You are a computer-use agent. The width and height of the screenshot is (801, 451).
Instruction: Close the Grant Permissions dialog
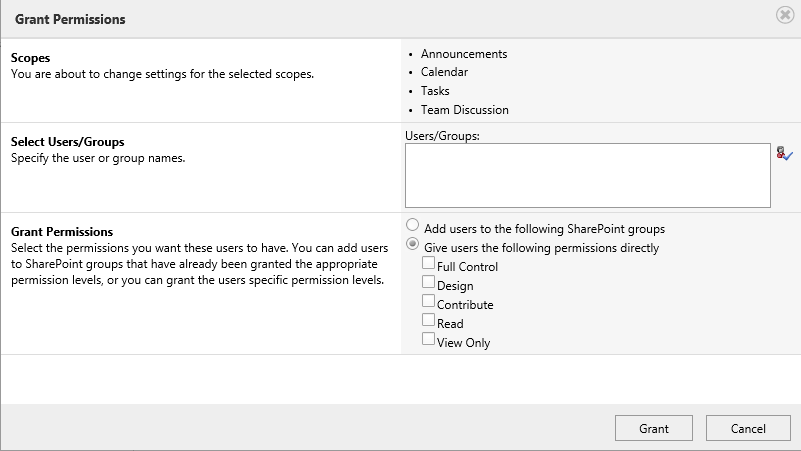pos(785,15)
